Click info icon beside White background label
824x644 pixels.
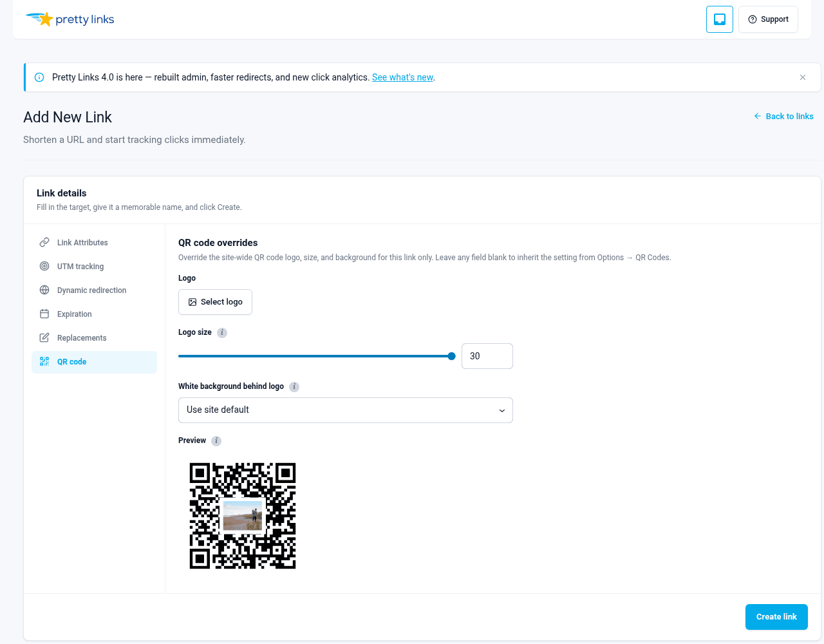(x=294, y=387)
